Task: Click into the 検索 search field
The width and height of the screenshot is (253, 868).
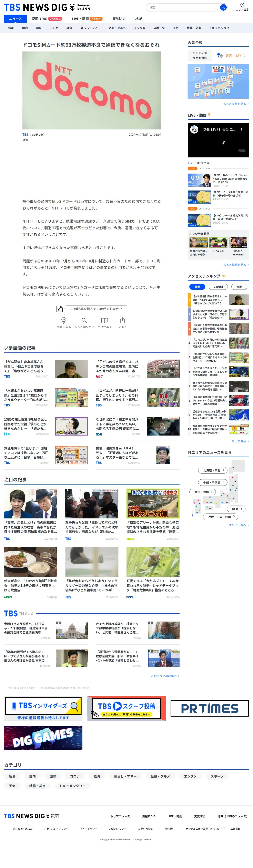Action: [183, 7]
